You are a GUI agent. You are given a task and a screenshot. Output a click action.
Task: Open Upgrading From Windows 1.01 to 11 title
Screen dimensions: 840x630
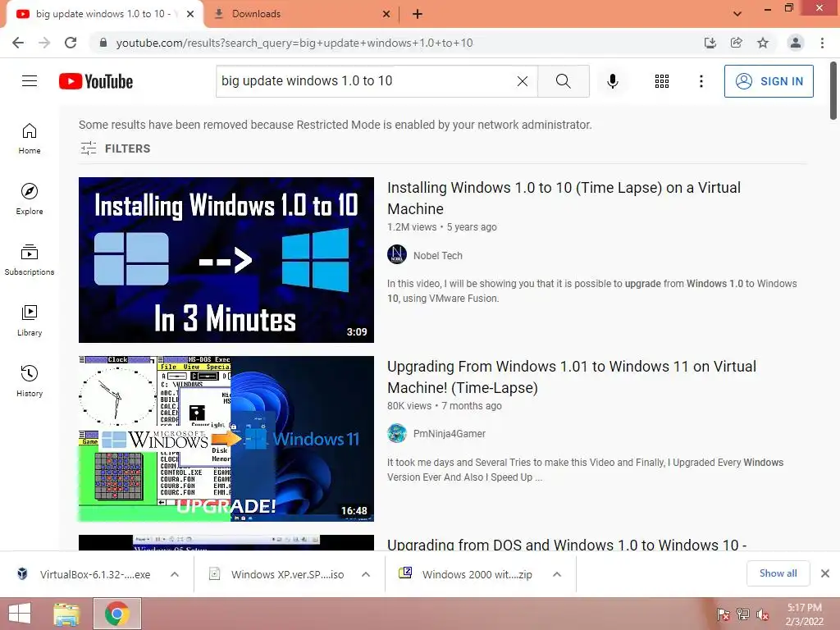(x=572, y=377)
